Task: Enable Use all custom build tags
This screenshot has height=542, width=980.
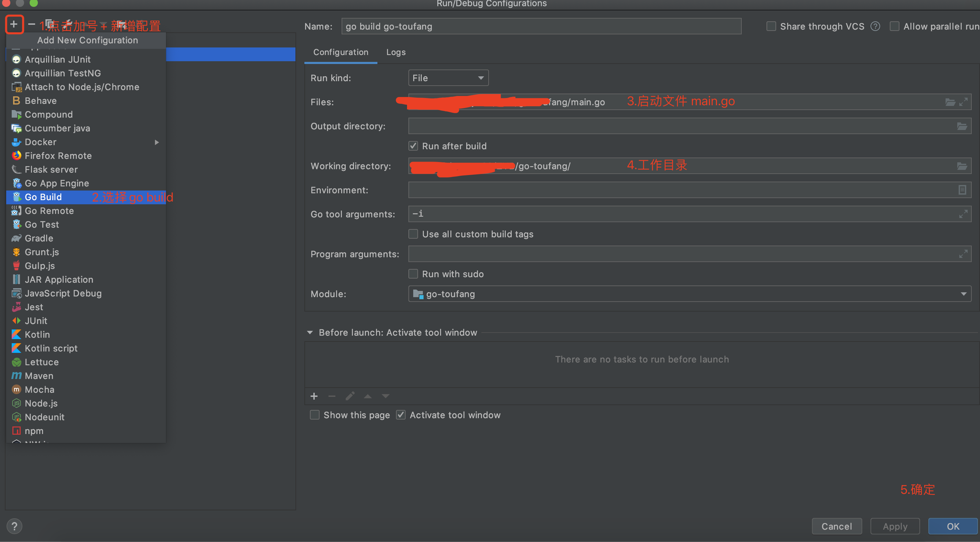Action: tap(413, 234)
